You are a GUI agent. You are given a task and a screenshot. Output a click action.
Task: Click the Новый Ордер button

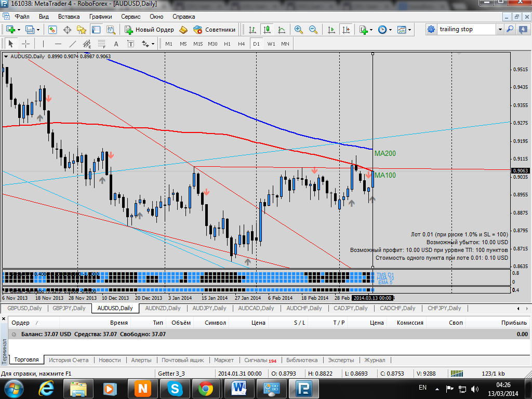149,30
